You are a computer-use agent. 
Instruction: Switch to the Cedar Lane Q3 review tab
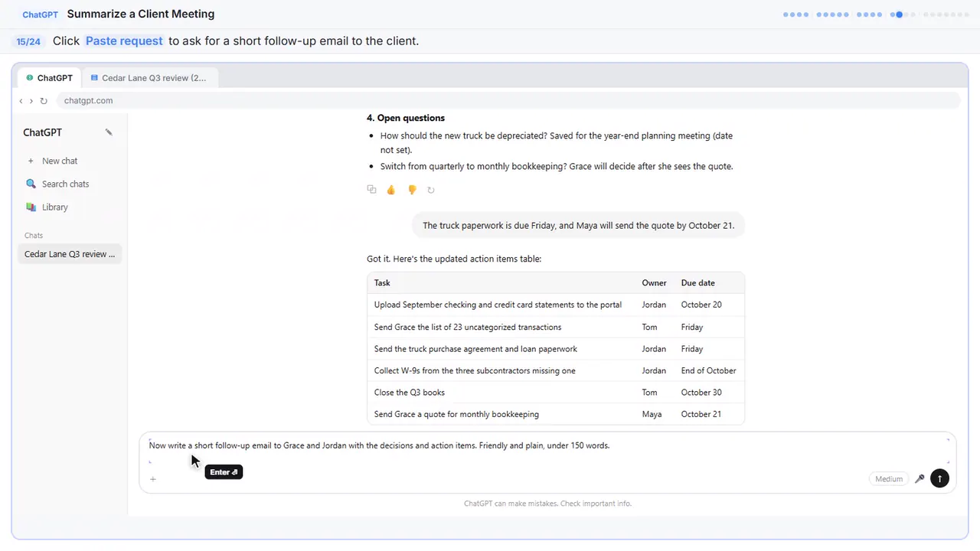click(x=149, y=78)
